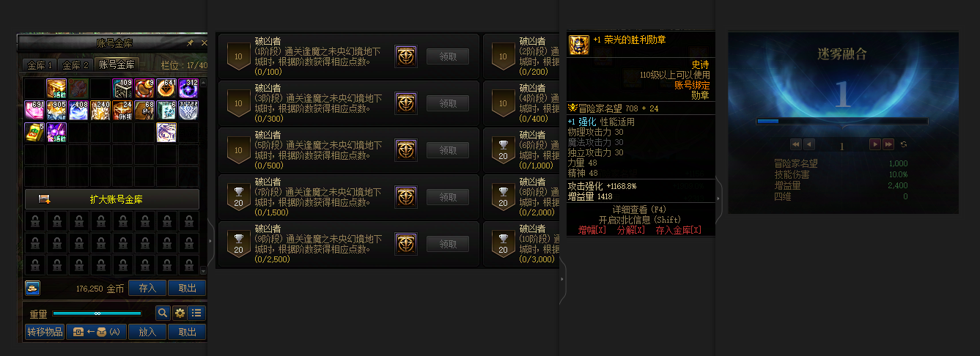
Task: Click the search magnifier icon in vault
Action: coord(163,313)
